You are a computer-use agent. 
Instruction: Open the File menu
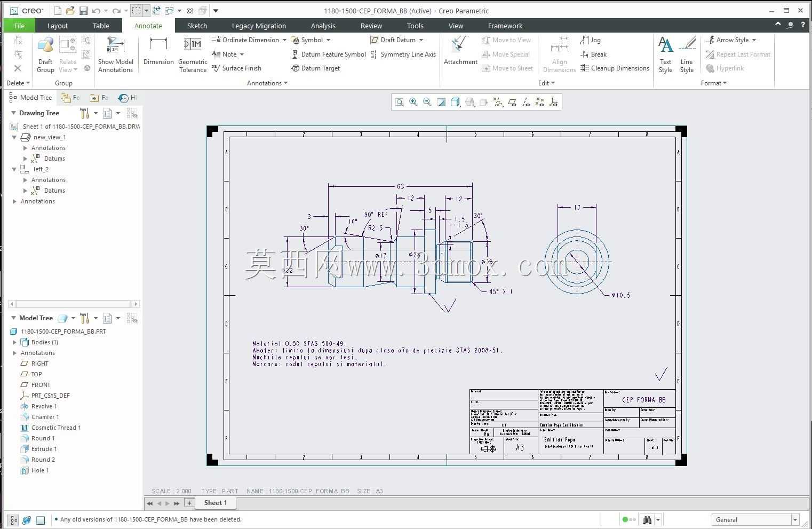tap(19, 26)
